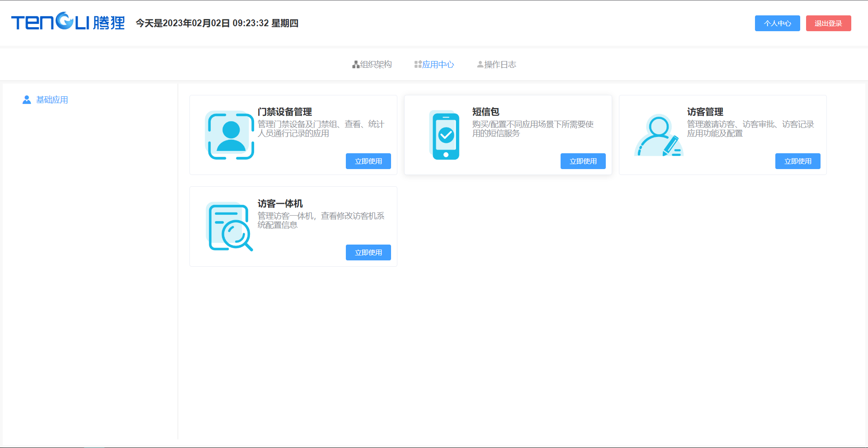Click description 管理访客一体机，查看修改访客机系统配置信息
Image resolution: width=868 pixels, height=448 pixels.
click(x=321, y=221)
